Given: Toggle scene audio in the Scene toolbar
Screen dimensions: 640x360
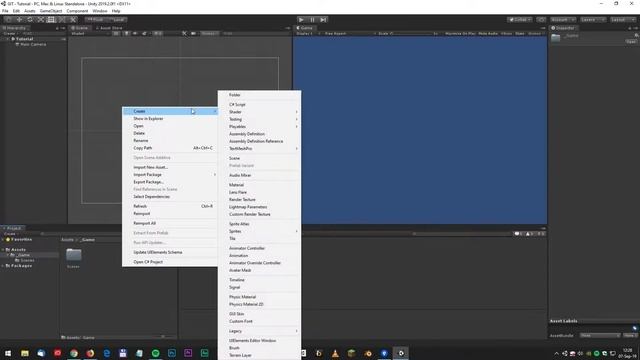Looking at the screenshot, I should click(135, 33).
